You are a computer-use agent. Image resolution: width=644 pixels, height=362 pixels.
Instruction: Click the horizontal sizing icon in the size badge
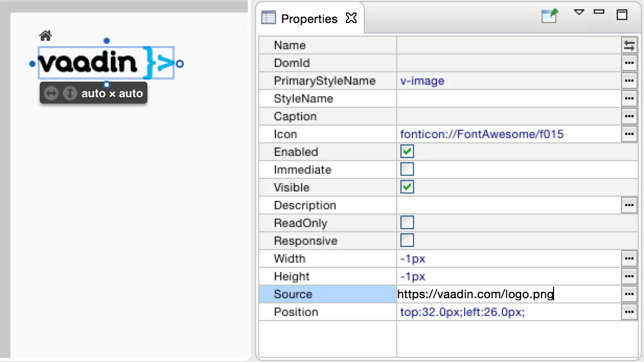pyautogui.click(x=51, y=93)
